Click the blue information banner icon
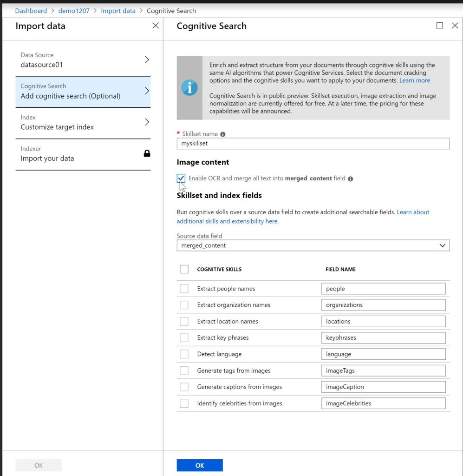This screenshot has height=476, width=463. click(189, 88)
